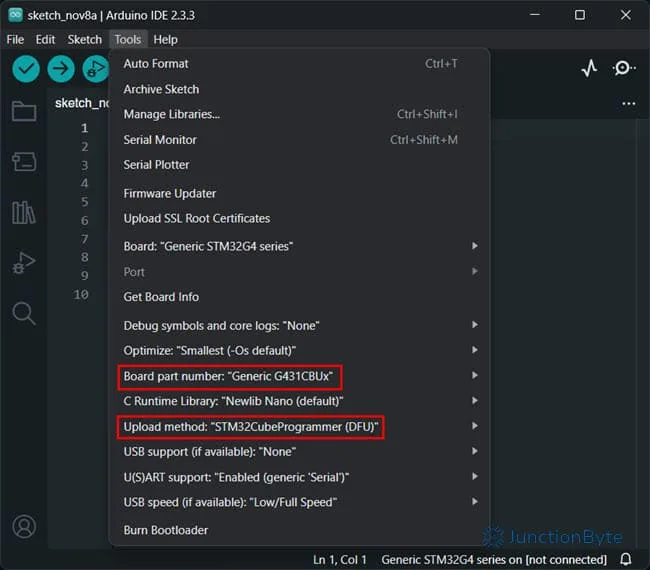Expand USB speed (if available) submenu
The height and width of the screenshot is (570, 650).
299,502
